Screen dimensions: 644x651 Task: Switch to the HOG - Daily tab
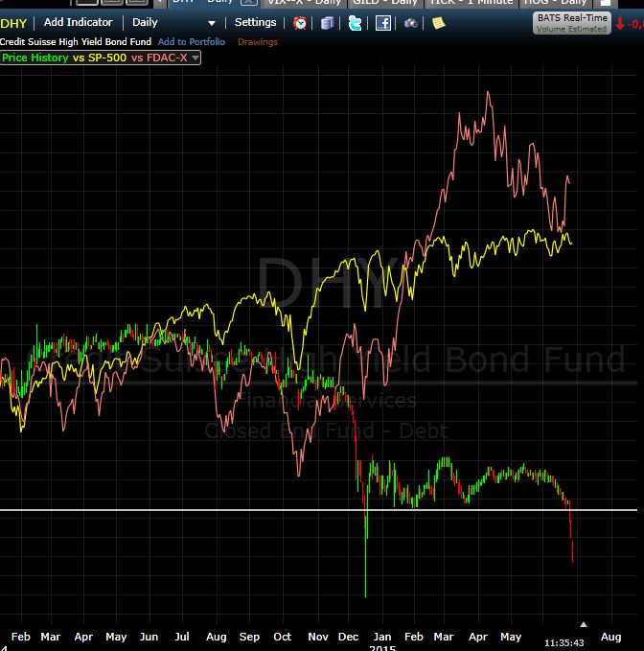click(x=555, y=3)
